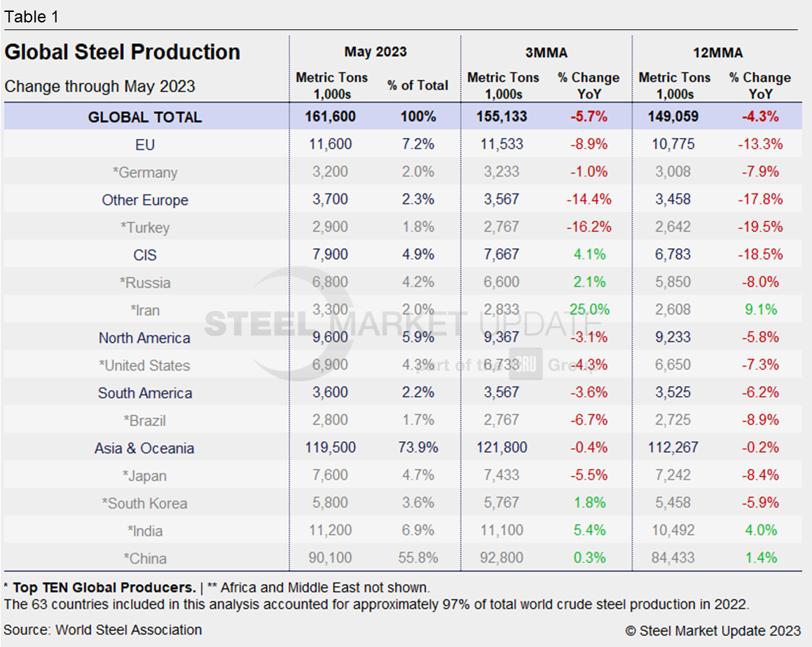Click the Steel Market Update 2023 copyright
Image resolution: width=812 pixels, height=647 pixels.
(x=713, y=631)
